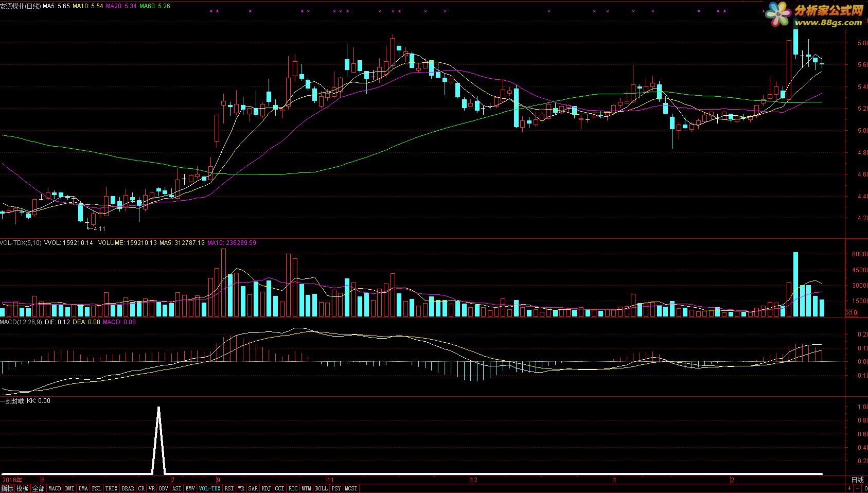Click the 4.11 low price annotation
The image size is (868, 493).
(99, 228)
